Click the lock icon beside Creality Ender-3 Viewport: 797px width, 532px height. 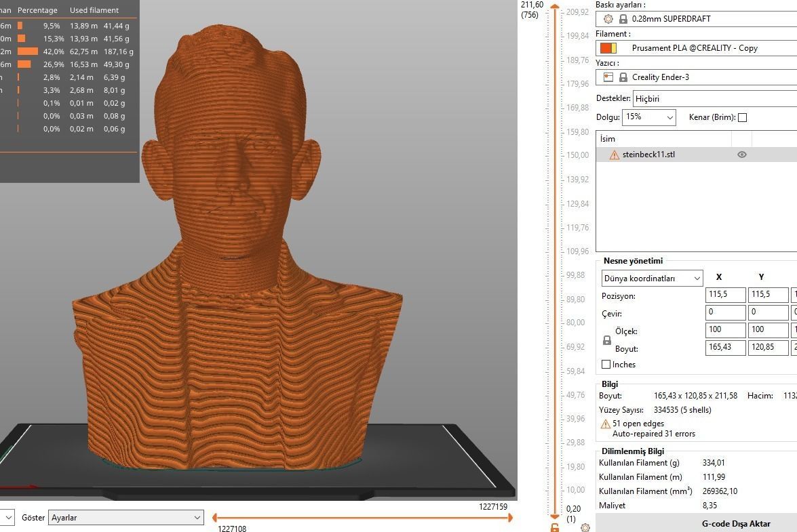pyautogui.click(x=623, y=77)
